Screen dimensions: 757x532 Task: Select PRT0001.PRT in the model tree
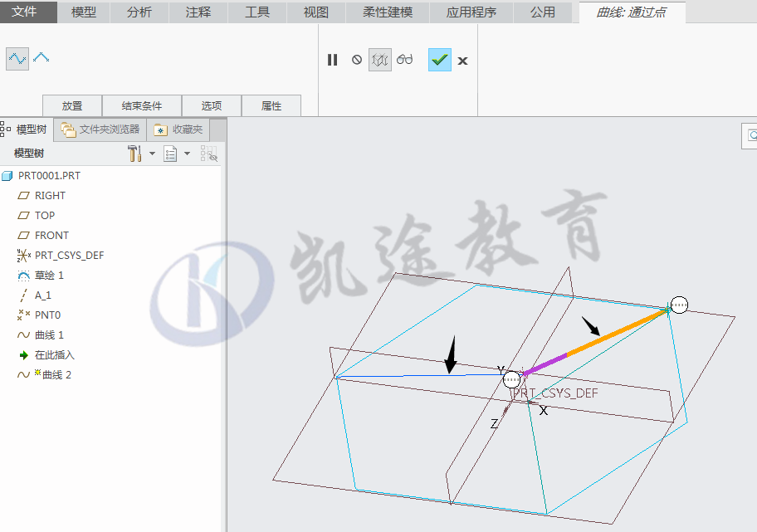49,176
